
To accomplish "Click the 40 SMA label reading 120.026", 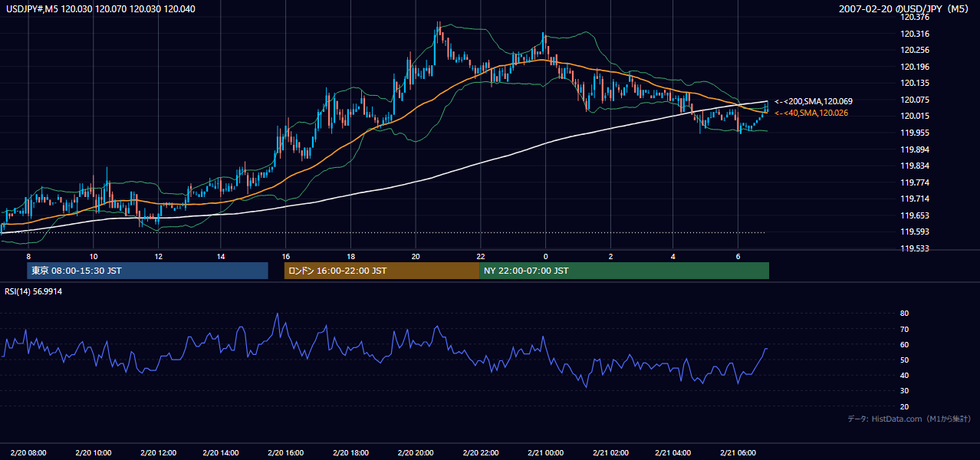I will [x=811, y=113].
